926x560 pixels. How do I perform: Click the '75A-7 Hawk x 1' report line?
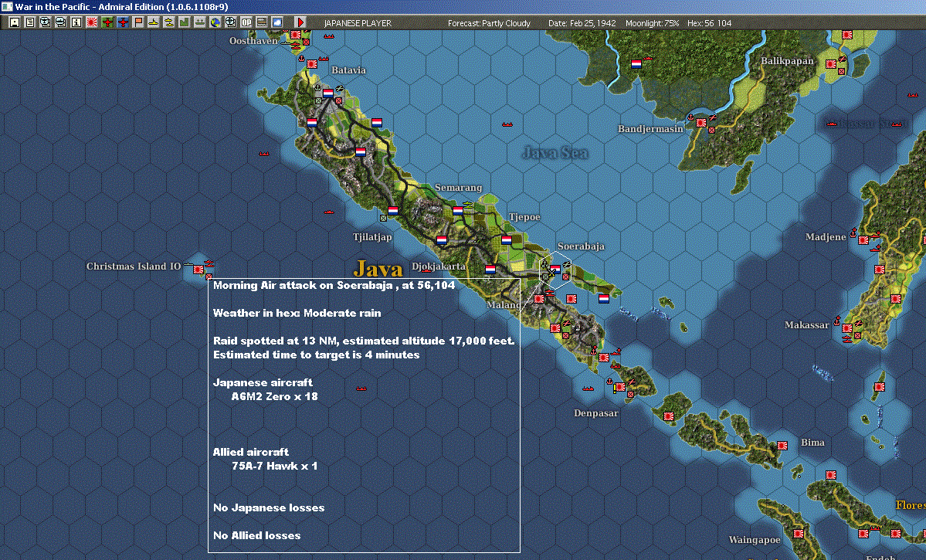click(x=275, y=466)
